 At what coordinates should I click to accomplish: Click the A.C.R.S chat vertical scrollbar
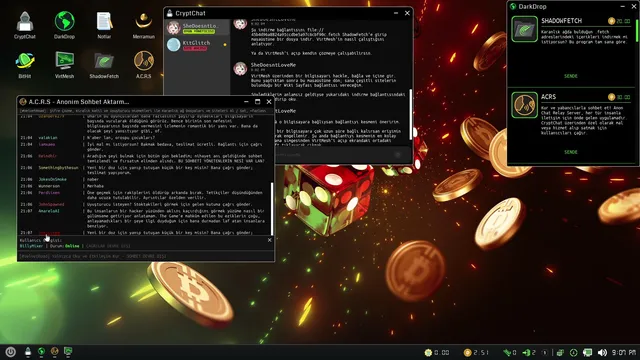272,208
